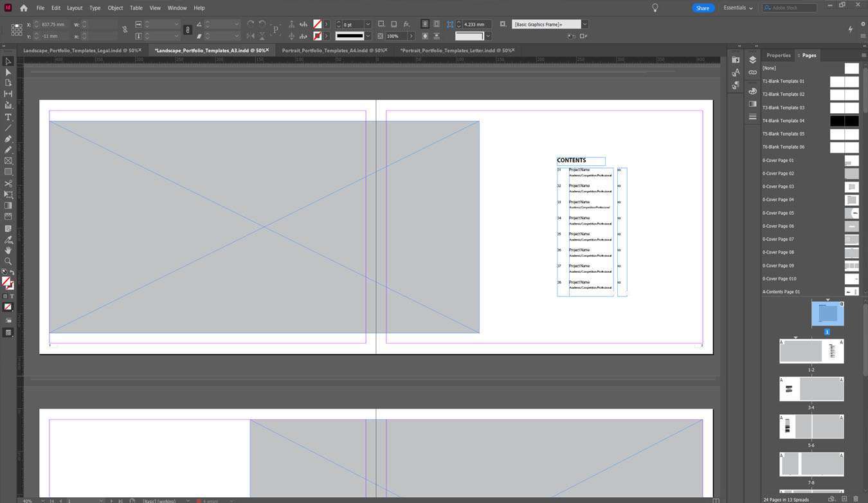Select the Type tool
The width and height of the screenshot is (868, 503).
[x=8, y=117]
